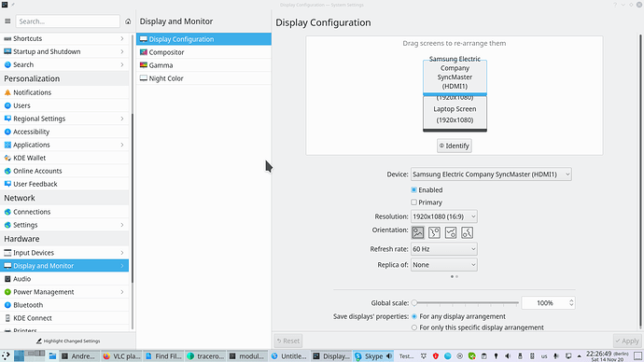Click the Apply button

click(x=627, y=341)
